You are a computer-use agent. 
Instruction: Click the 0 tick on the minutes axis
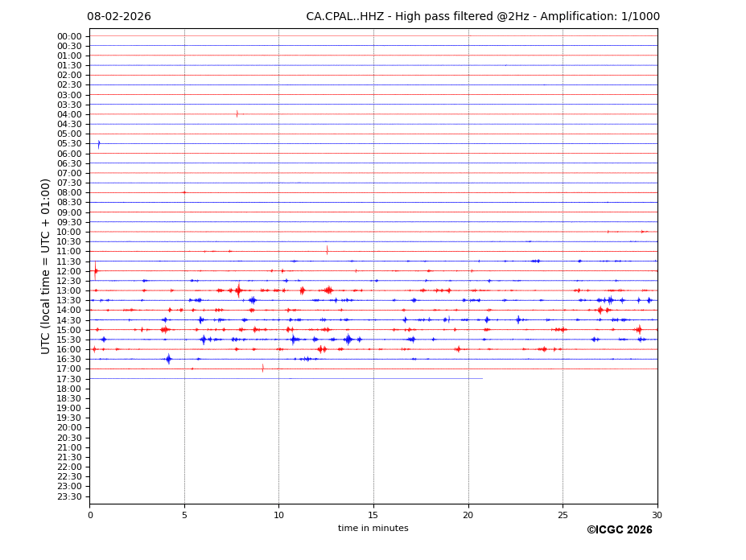click(90, 515)
